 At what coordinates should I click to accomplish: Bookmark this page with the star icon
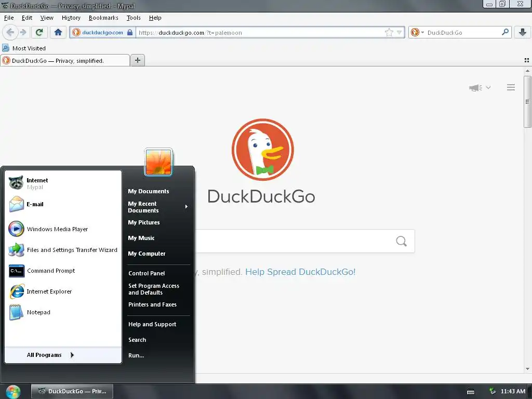(389, 33)
